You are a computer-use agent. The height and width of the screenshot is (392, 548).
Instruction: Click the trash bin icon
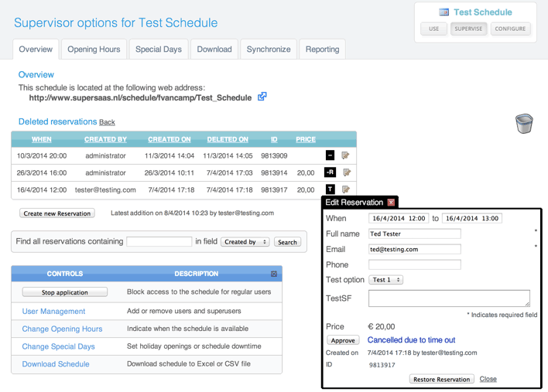[524, 124]
